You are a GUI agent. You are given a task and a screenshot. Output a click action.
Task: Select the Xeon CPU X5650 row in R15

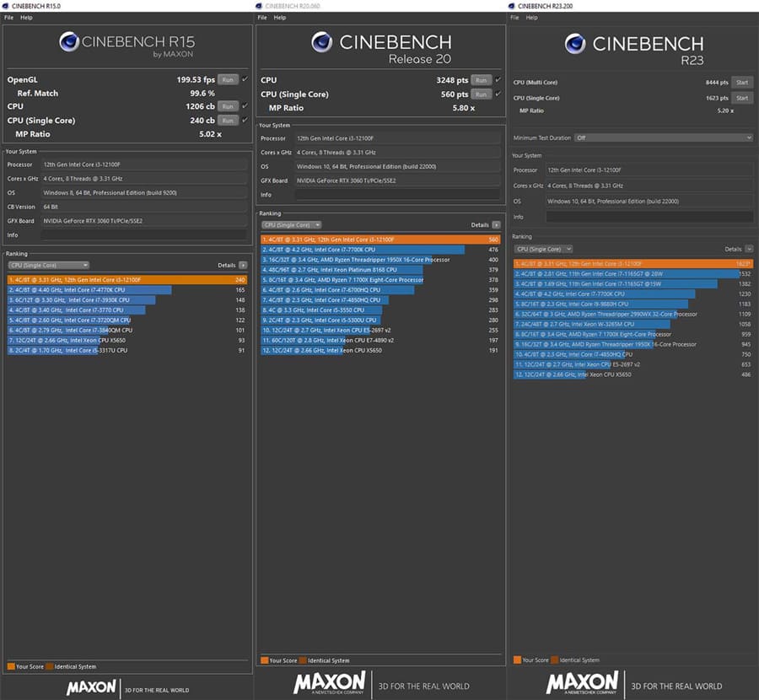127,341
